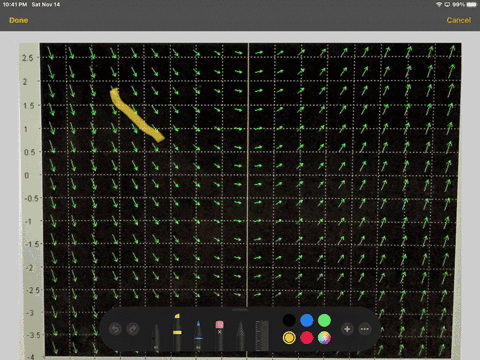Select the yellow highlighter tool
Viewport: 480px width, 360px height.
click(x=177, y=332)
